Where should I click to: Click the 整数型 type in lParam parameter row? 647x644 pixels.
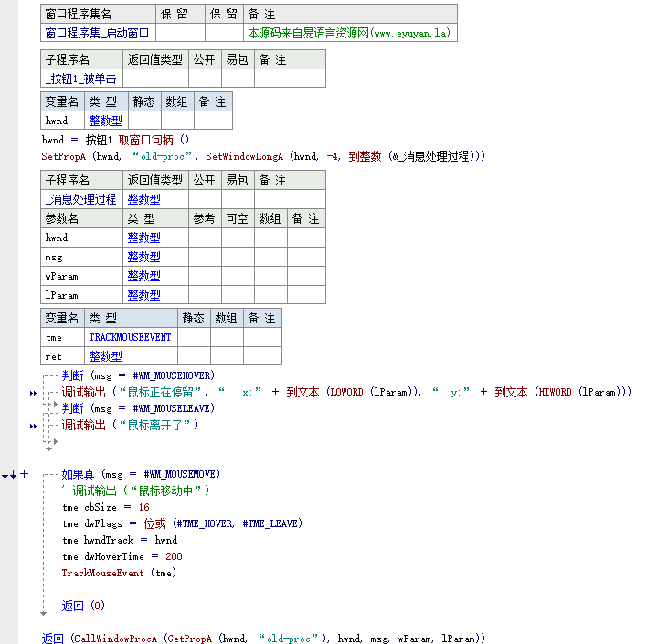point(143,295)
